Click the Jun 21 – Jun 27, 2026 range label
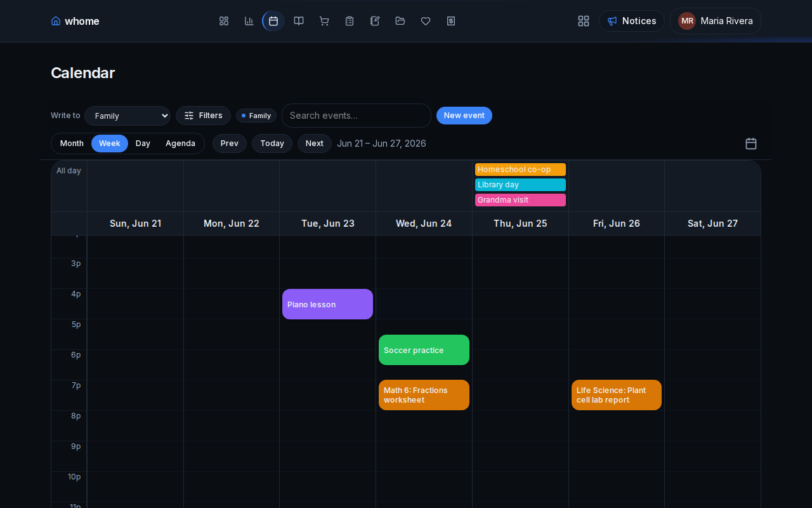Viewport: 812px width, 508px height. tap(381, 144)
